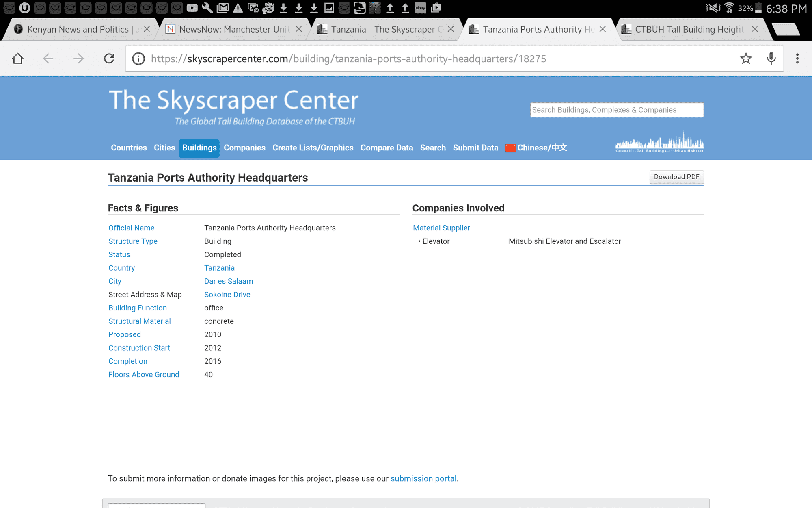
Task: Click Submit Data in navigation
Action: (x=475, y=148)
